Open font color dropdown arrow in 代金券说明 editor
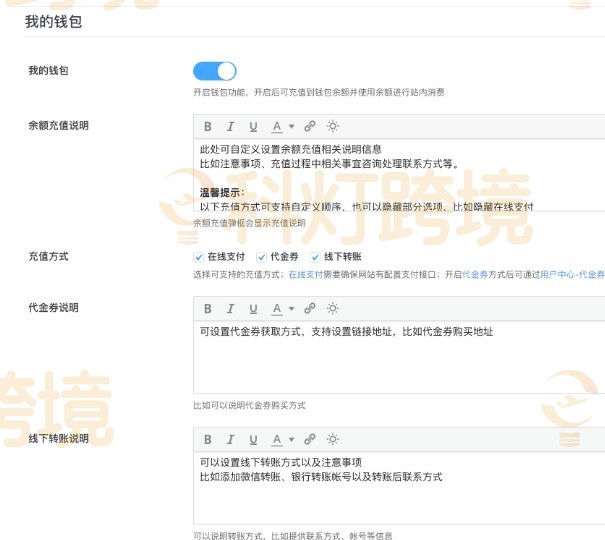 coord(291,309)
